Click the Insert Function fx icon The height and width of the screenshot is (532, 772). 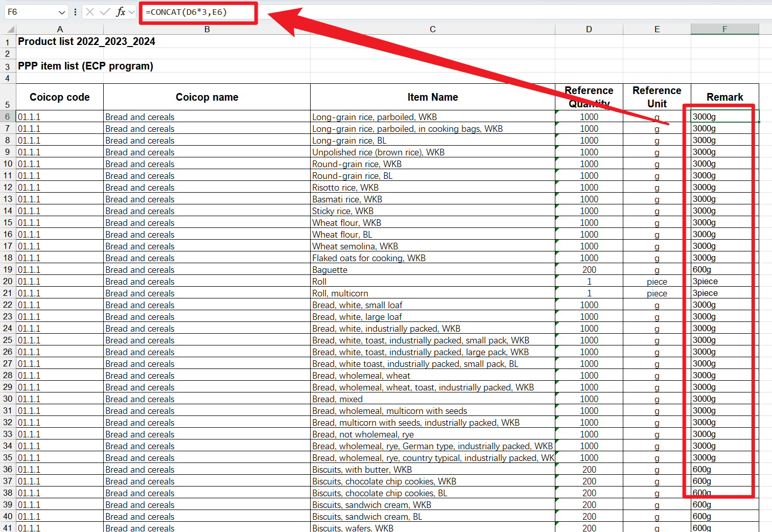pyautogui.click(x=121, y=12)
